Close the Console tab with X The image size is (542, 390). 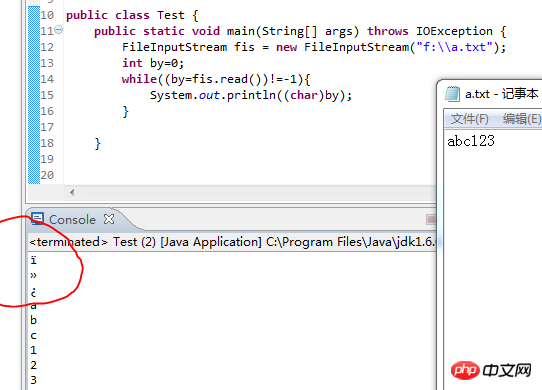pos(109,219)
